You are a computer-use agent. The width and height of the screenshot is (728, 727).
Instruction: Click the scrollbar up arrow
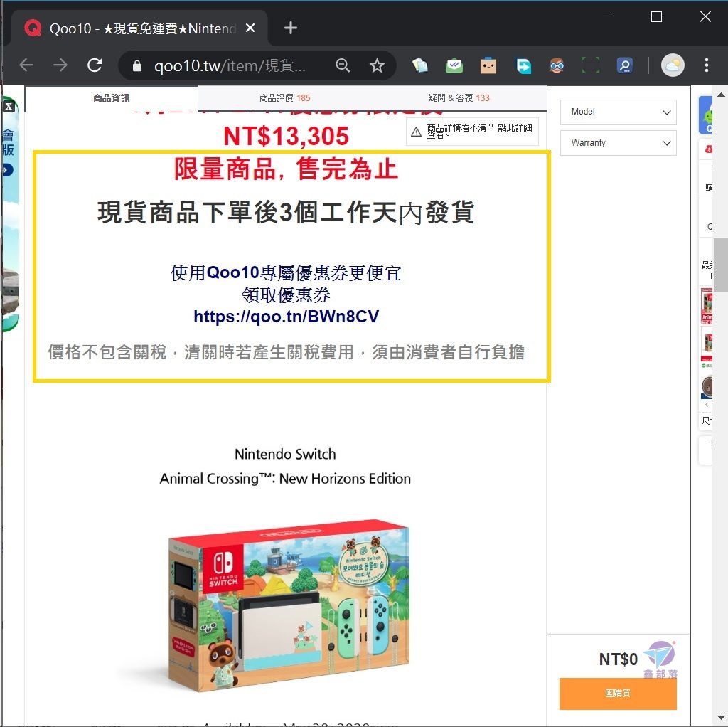click(x=721, y=95)
